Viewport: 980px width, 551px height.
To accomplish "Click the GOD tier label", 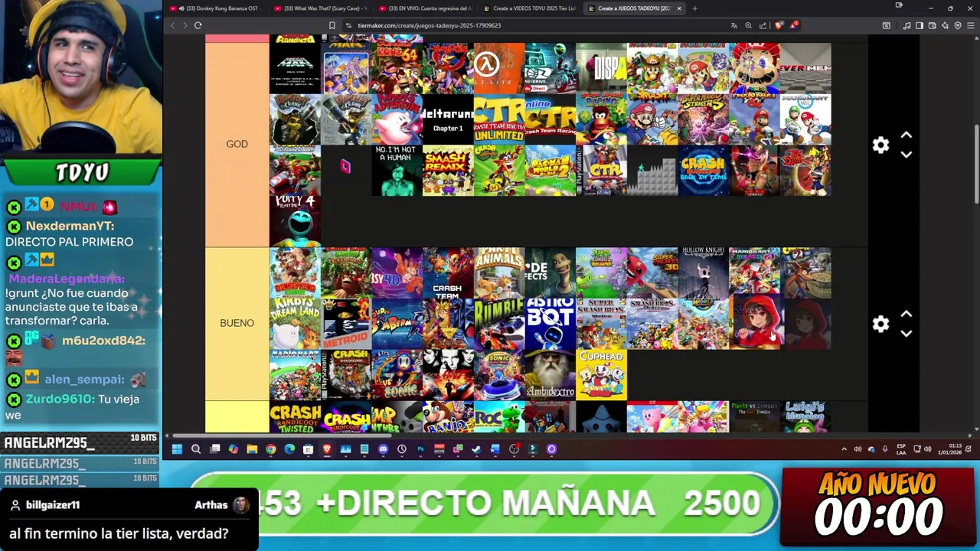I will 237,144.
